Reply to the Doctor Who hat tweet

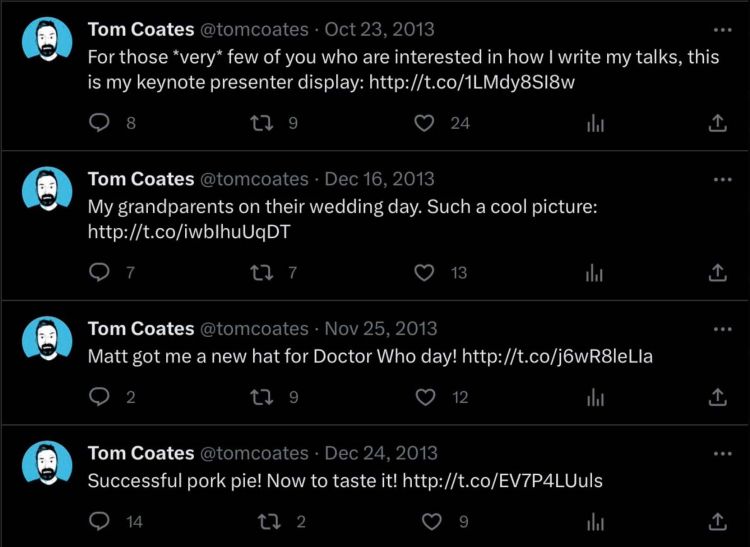pos(99,397)
